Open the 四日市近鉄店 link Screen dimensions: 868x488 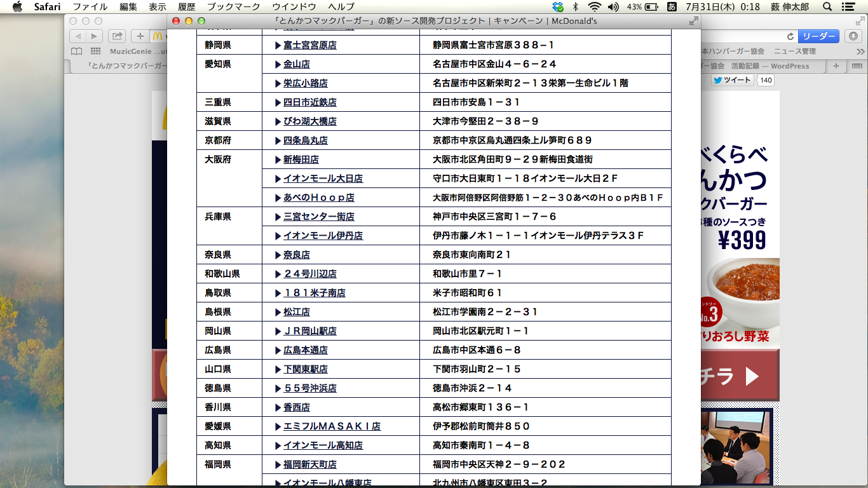310,102
